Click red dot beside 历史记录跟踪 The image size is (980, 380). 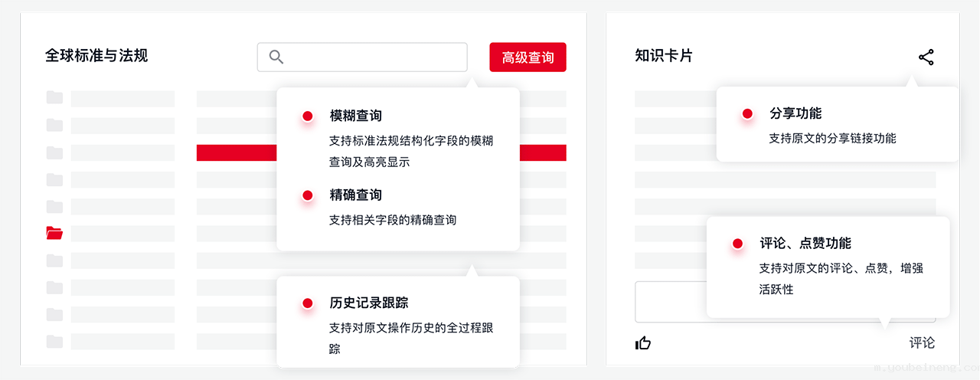tap(307, 304)
